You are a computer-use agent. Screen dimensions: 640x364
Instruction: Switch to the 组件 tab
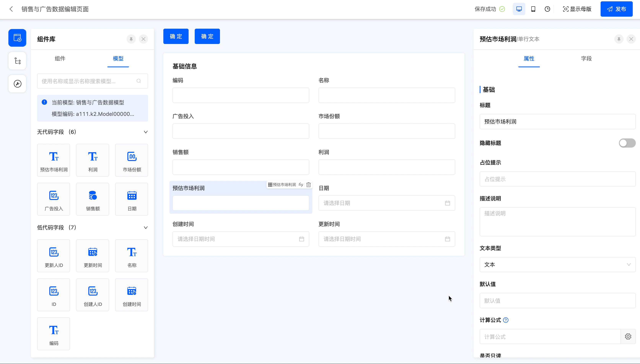coord(60,58)
